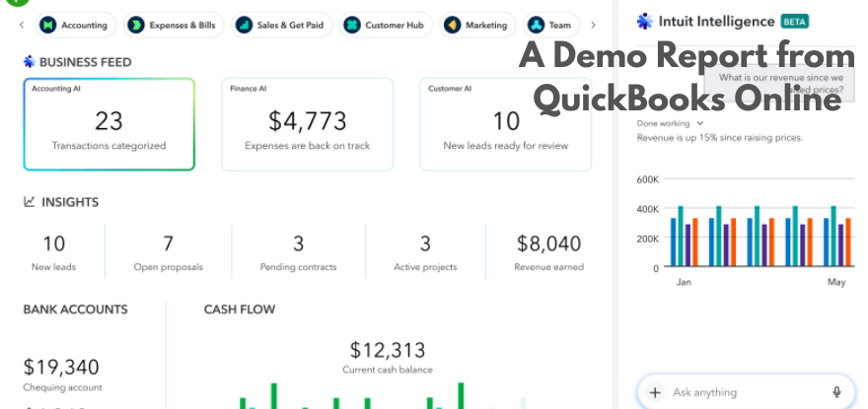
Task: Click the 'Expenses are back on track' text
Action: (307, 146)
